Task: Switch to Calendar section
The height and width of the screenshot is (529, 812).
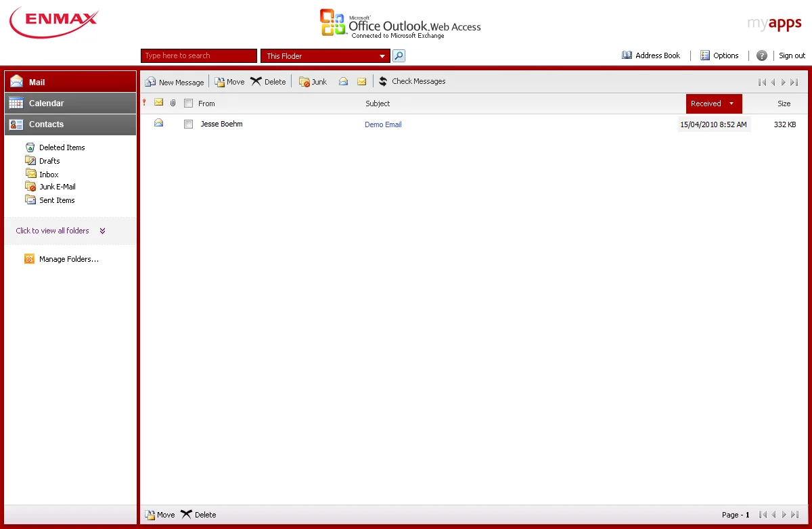Action: [70, 103]
